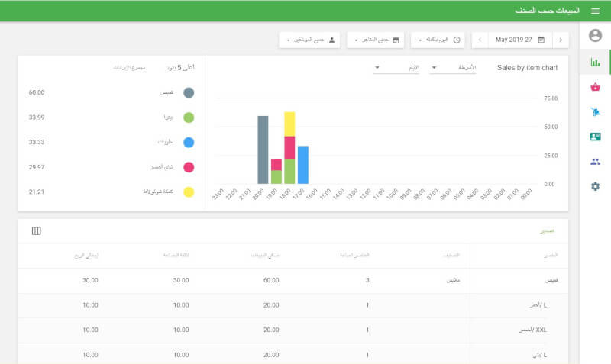Open the Settings gear icon
Image resolution: width=611 pixels, height=364 pixels.
tap(596, 186)
